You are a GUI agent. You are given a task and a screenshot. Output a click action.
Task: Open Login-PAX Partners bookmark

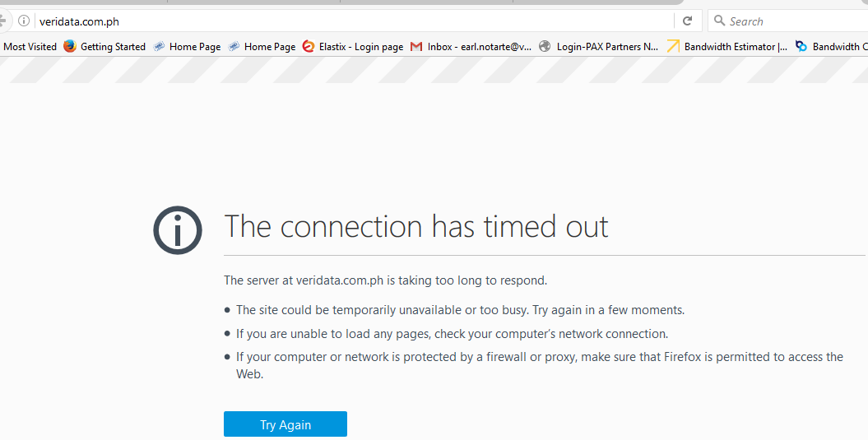[x=599, y=47]
